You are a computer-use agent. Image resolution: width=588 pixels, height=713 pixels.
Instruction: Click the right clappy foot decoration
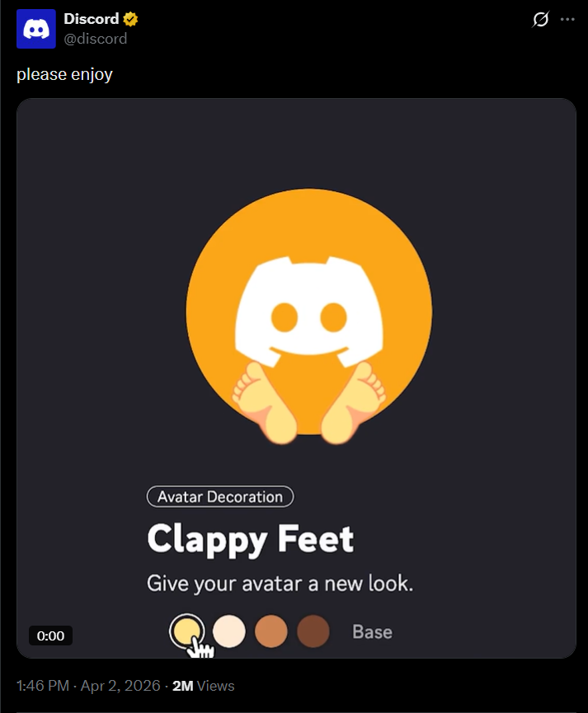point(353,403)
